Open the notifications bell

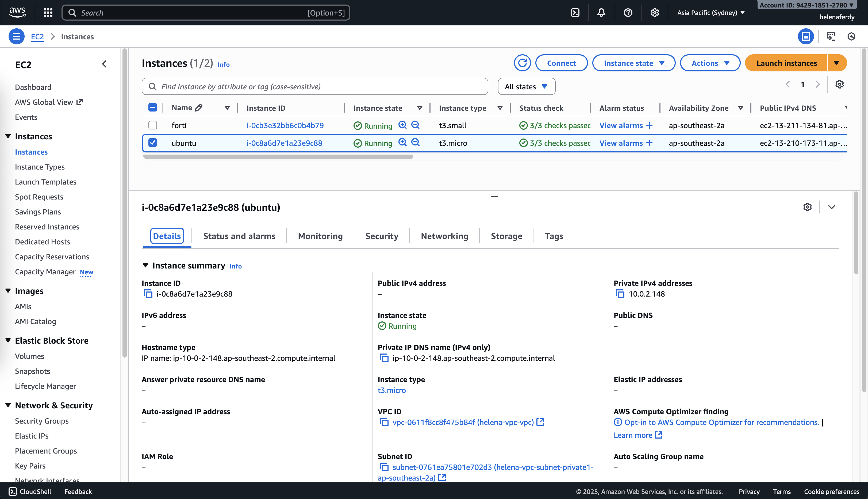point(601,13)
